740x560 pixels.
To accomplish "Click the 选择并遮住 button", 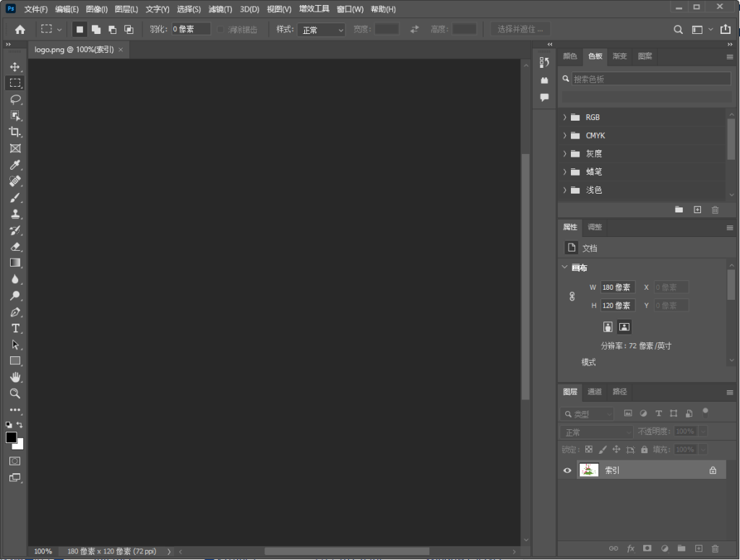I will click(520, 30).
